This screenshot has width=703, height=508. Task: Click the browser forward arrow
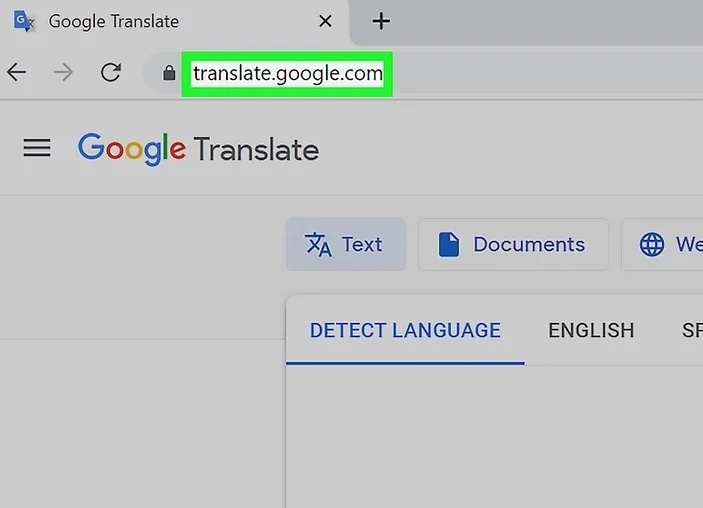(x=63, y=73)
